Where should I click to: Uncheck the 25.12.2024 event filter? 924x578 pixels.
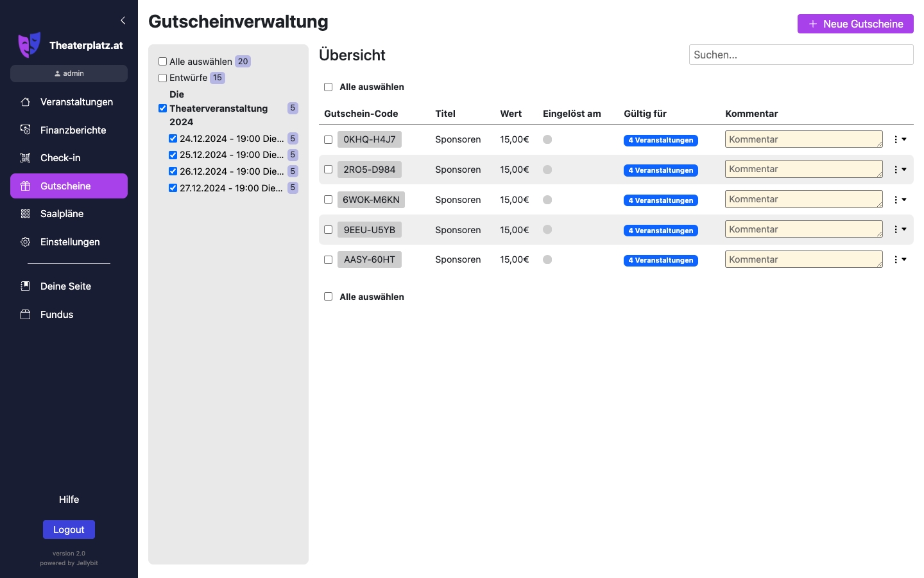[x=173, y=155]
